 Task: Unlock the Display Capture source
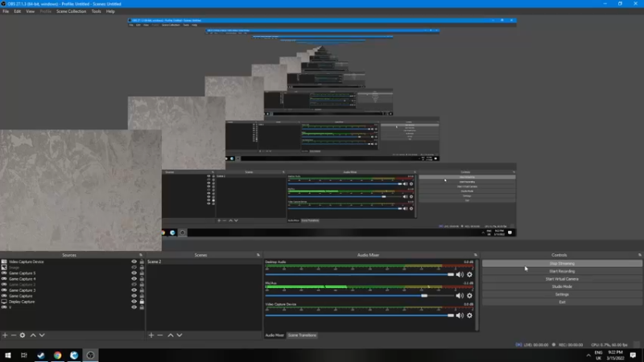(142, 302)
